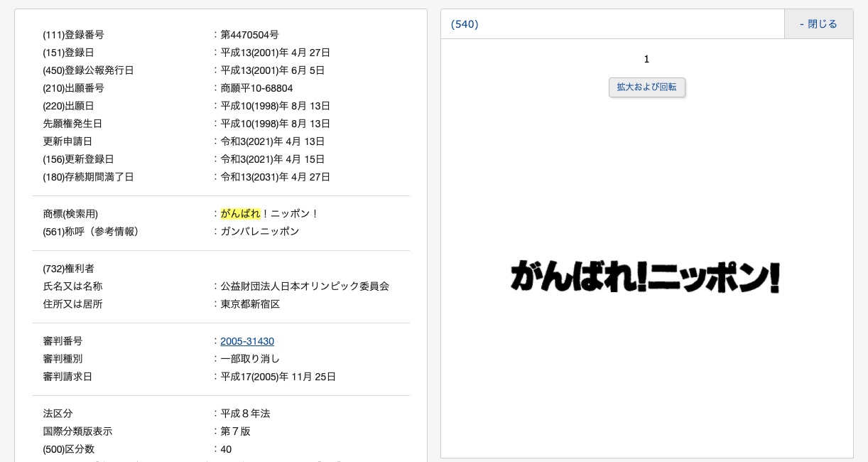Click the 国際分類版表示 label

pyautogui.click(x=77, y=431)
